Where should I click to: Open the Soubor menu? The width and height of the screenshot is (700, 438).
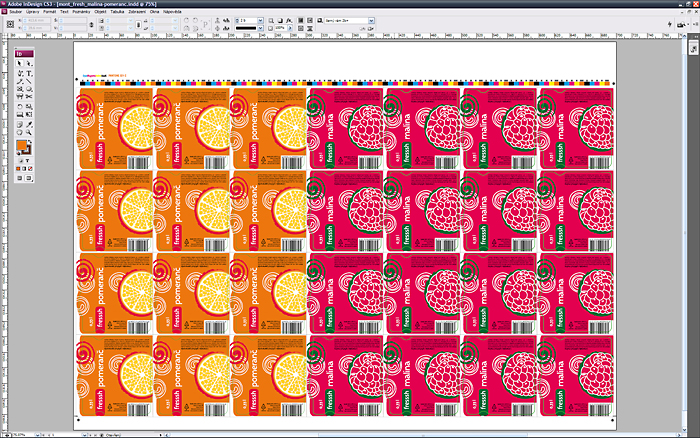[x=16, y=12]
